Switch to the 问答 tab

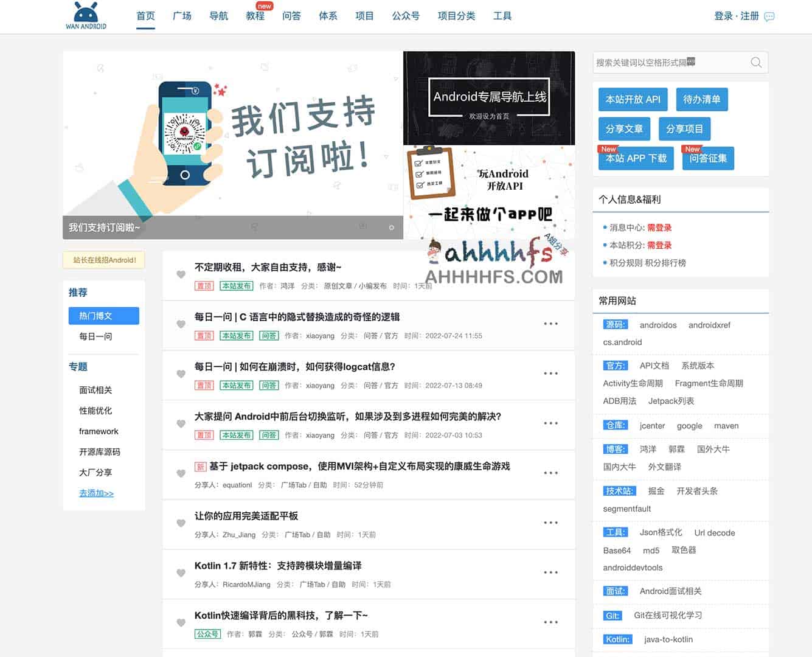(x=291, y=16)
